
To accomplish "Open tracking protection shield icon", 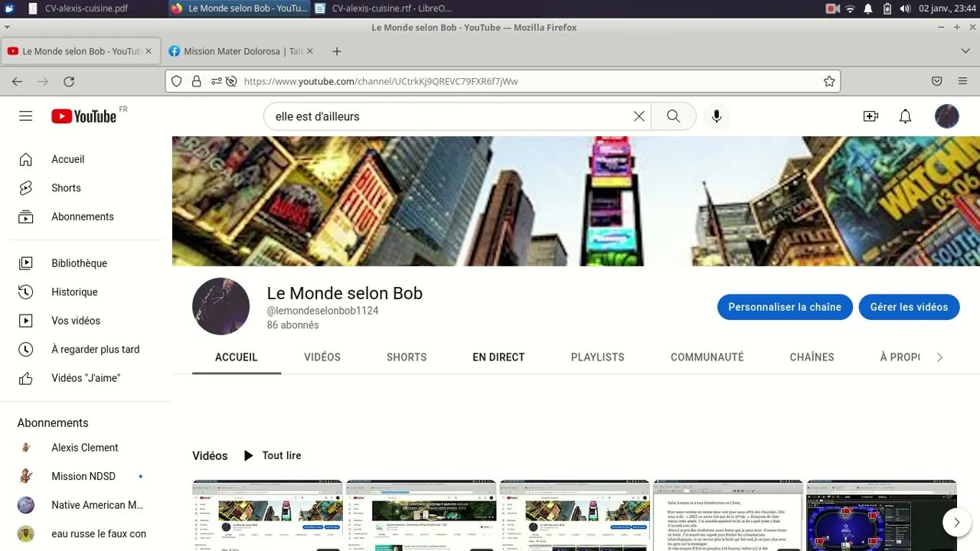I will click(177, 81).
